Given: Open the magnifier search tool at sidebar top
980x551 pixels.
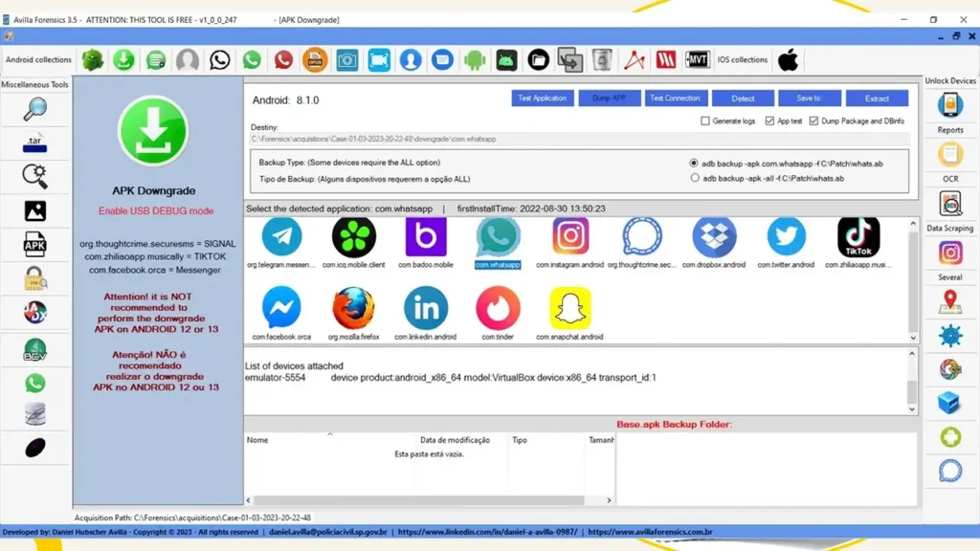Looking at the screenshot, I should click(x=35, y=108).
